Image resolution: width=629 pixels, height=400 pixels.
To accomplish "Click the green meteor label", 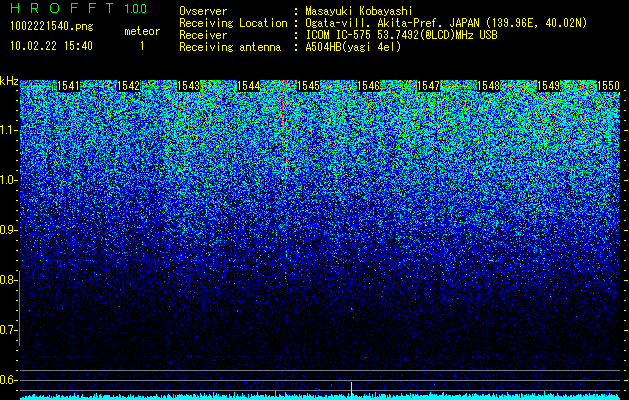I will tap(142, 31).
